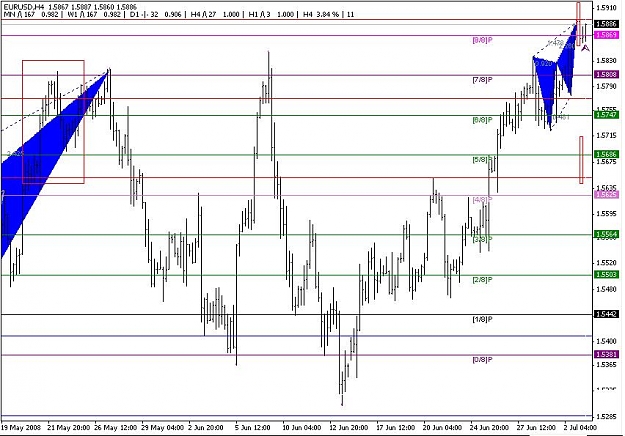The image size is (625, 436).
Task: Select the purple [8/8]P Murrey level label
Action: coord(482,40)
